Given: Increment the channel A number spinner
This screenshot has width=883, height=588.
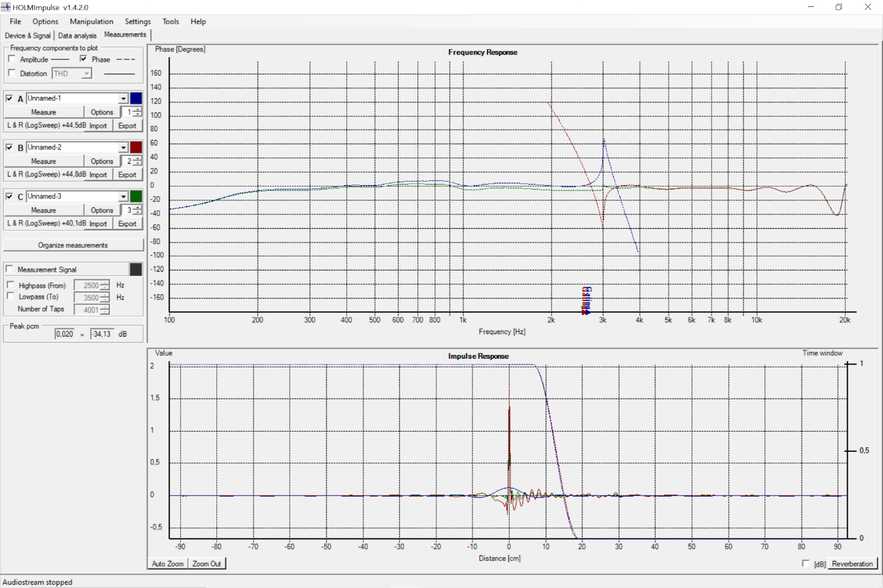Looking at the screenshot, I should coord(137,110).
